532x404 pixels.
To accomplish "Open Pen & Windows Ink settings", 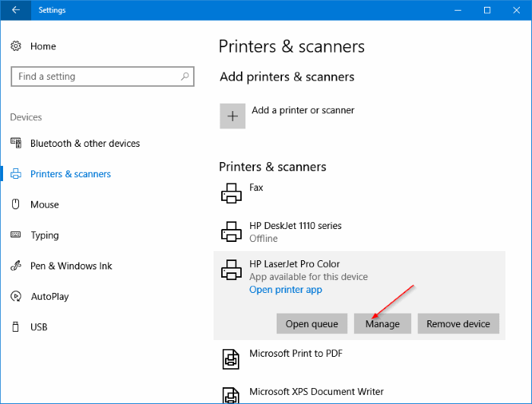I will [71, 266].
